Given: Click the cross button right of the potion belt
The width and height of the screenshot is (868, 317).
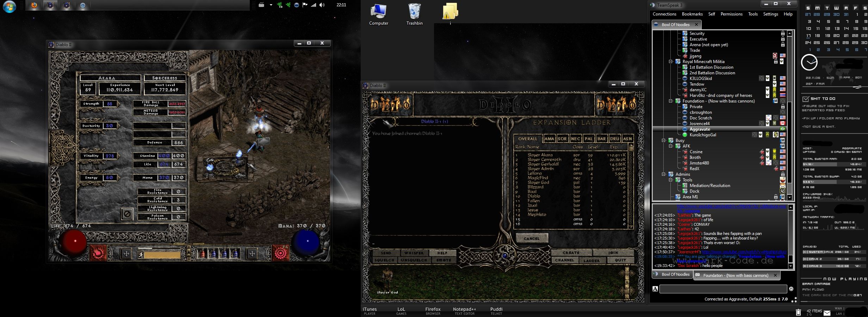Looking at the screenshot, I should (252, 253).
